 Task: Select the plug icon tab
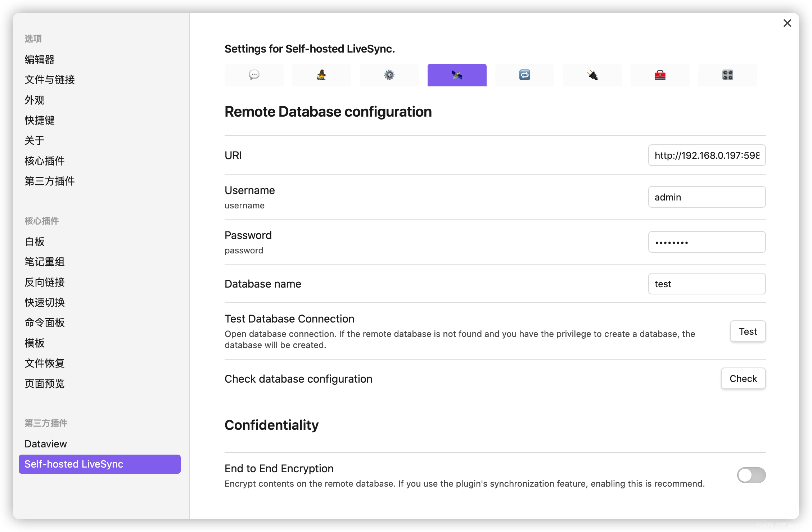592,75
